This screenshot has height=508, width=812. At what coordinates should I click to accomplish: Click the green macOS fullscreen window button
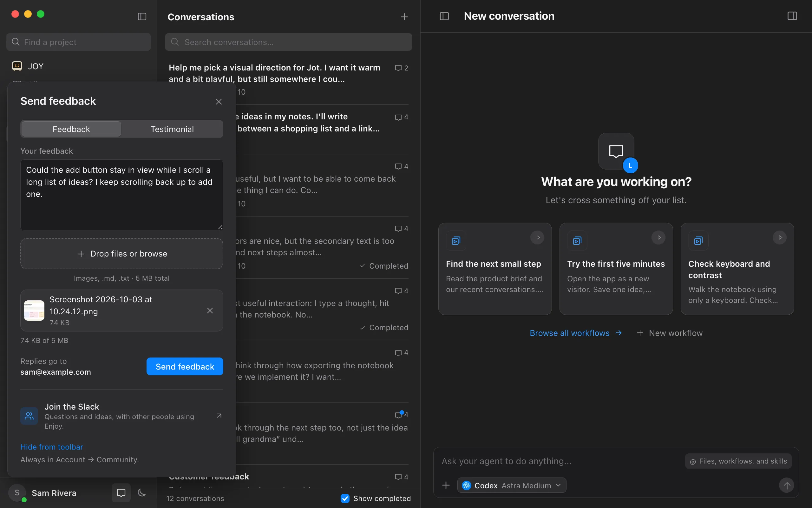pos(41,14)
